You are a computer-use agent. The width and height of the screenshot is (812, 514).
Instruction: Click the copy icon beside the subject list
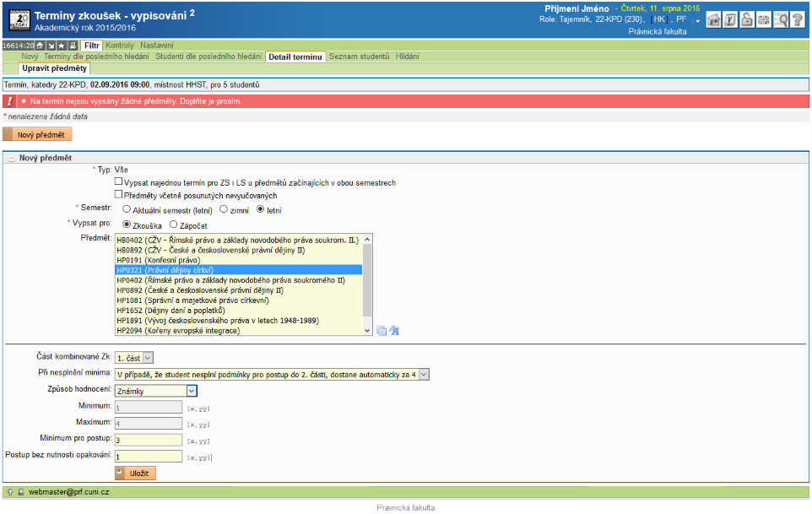(x=382, y=331)
